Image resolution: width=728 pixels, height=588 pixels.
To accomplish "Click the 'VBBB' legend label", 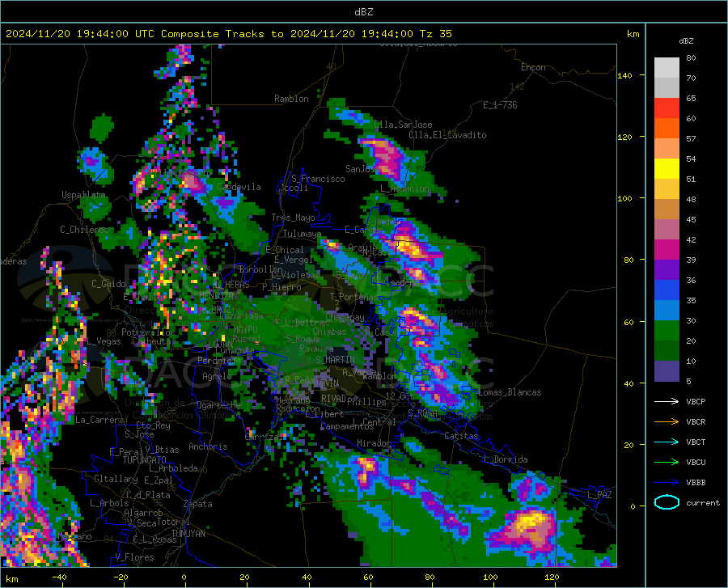I will 696,483.
